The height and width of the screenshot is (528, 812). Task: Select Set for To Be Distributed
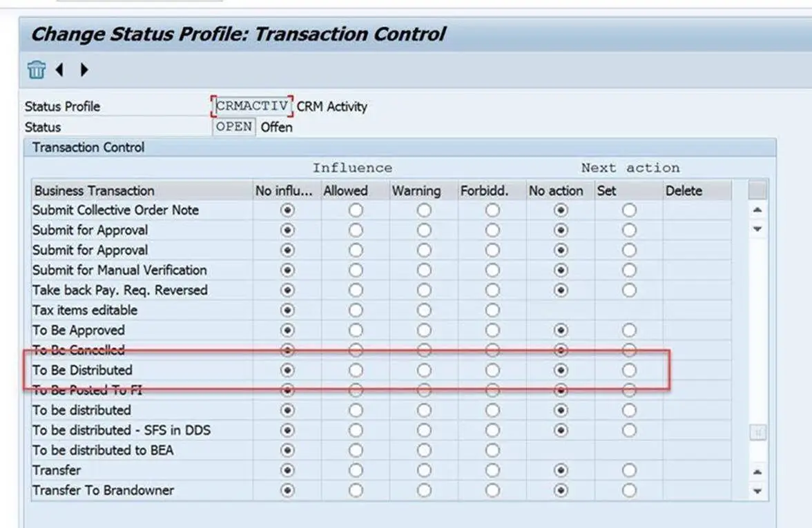pos(629,370)
